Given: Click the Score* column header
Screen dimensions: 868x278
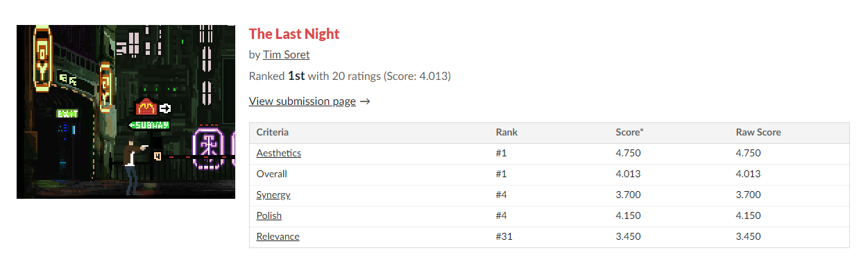Looking at the screenshot, I should pyautogui.click(x=629, y=132).
